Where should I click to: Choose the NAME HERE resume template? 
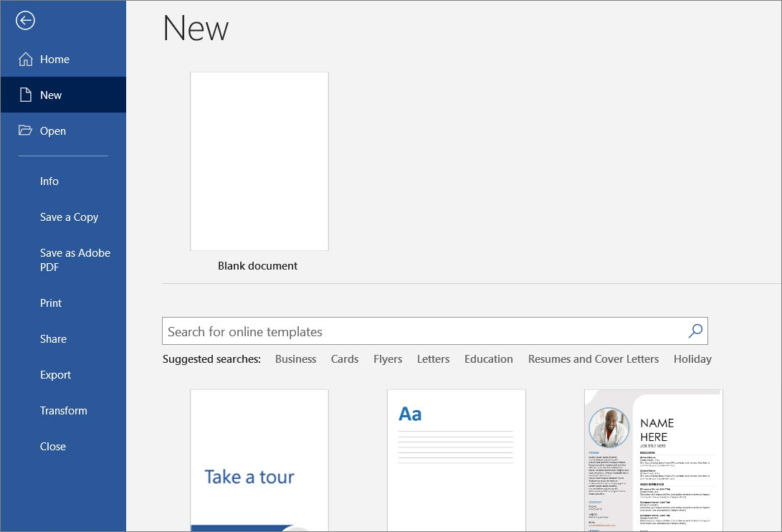[x=653, y=460]
